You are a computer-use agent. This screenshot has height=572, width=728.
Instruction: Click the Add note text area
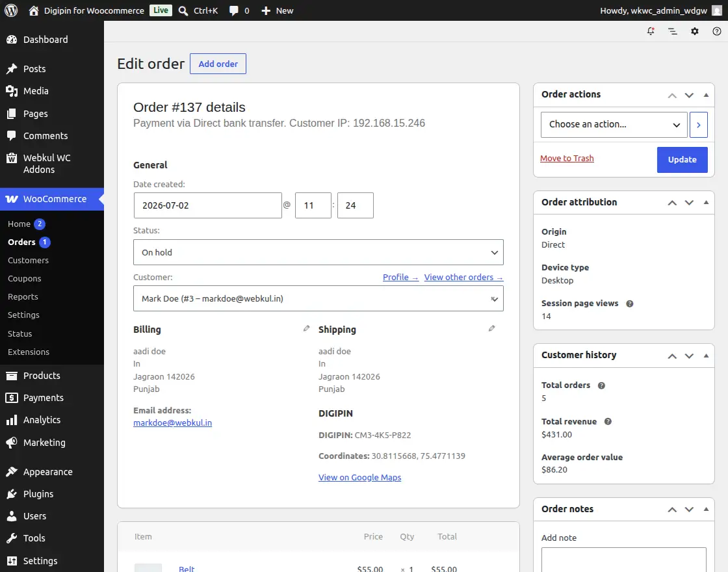click(623, 560)
